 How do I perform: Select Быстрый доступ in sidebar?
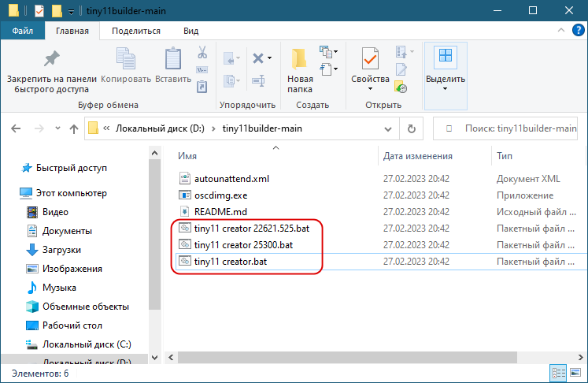pyautogui.click(x=72, y=168)
